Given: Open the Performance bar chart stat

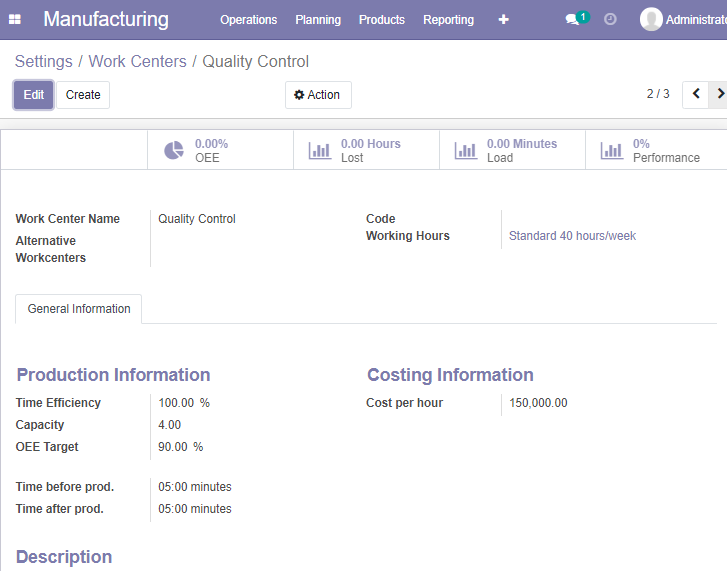Looking at the screenshot, I should [x=656, y=150].
